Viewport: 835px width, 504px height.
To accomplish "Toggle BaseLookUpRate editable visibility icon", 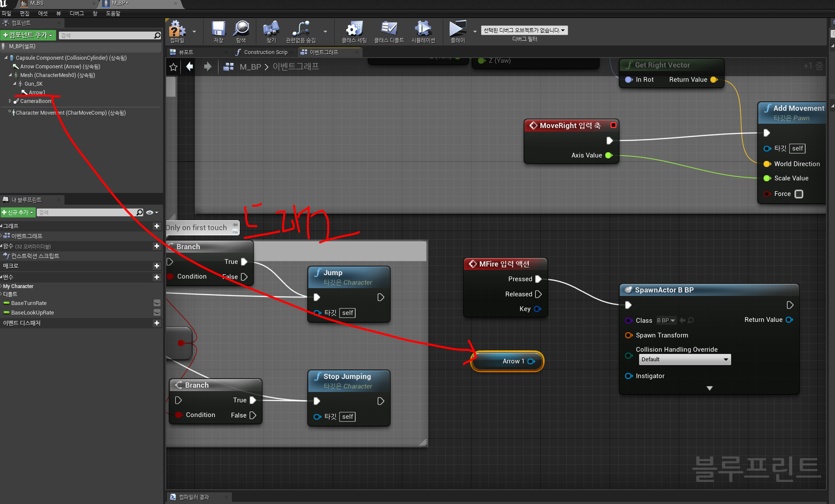I will [157, 312].
